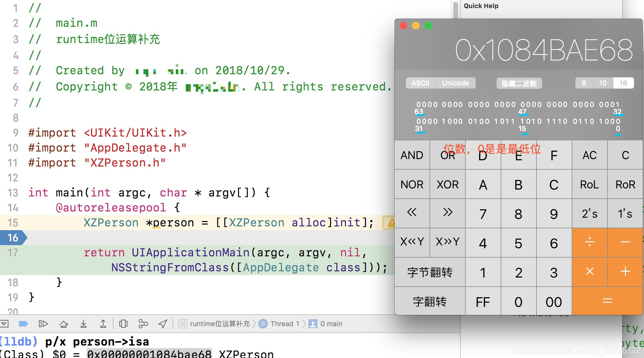Image resolution: width=644 pixels, height=358 pixels.
Task: Click the divide operator key
Action: (x=589, y=242)
